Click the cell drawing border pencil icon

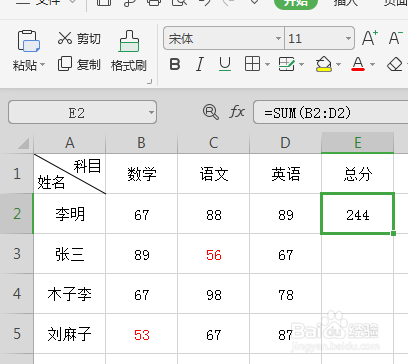[287, 64]
